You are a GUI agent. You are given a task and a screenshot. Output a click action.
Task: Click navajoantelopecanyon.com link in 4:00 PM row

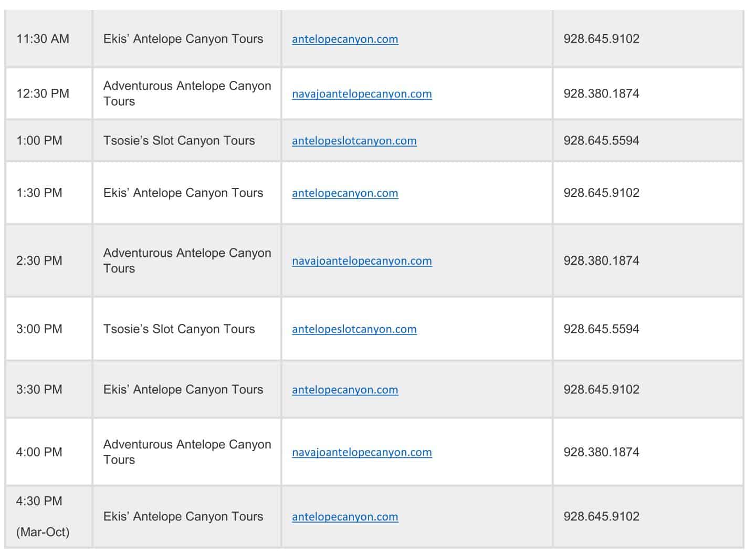click(362, 452)
